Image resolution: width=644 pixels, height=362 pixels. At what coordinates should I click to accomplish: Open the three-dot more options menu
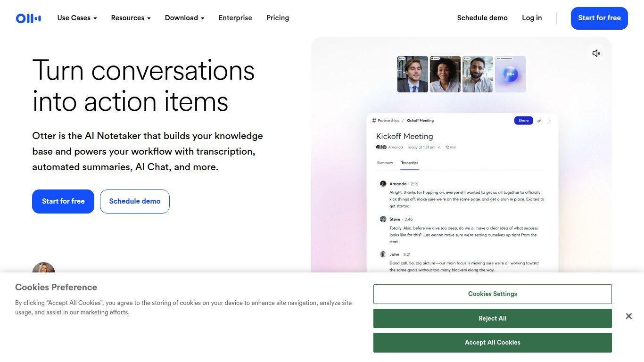550,121
